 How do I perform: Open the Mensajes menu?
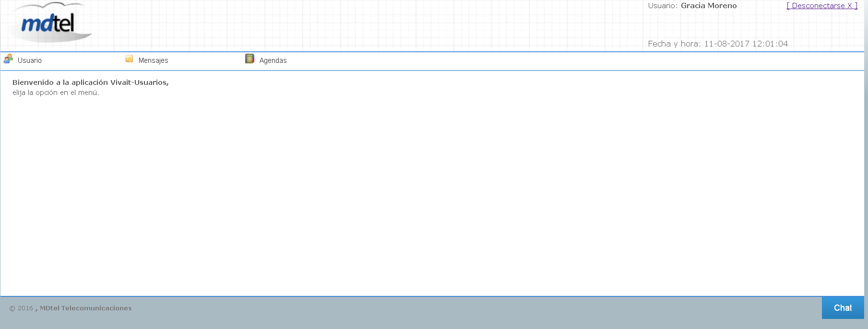(153, 60)
